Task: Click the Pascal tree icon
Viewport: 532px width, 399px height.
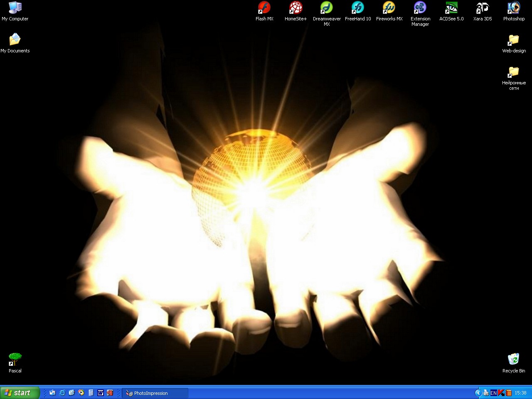Action: point(15,360)
